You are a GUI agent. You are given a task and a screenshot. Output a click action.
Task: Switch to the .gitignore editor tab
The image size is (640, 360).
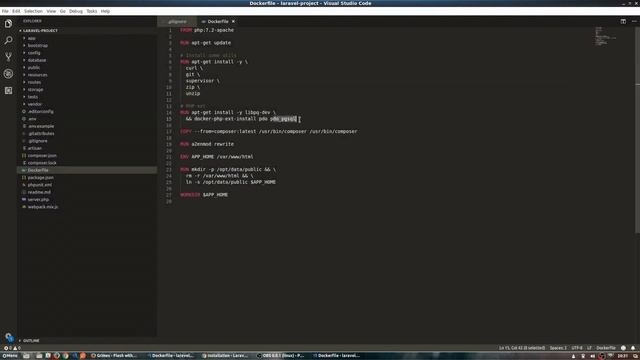pyautogui.click(x=177, y=21)
